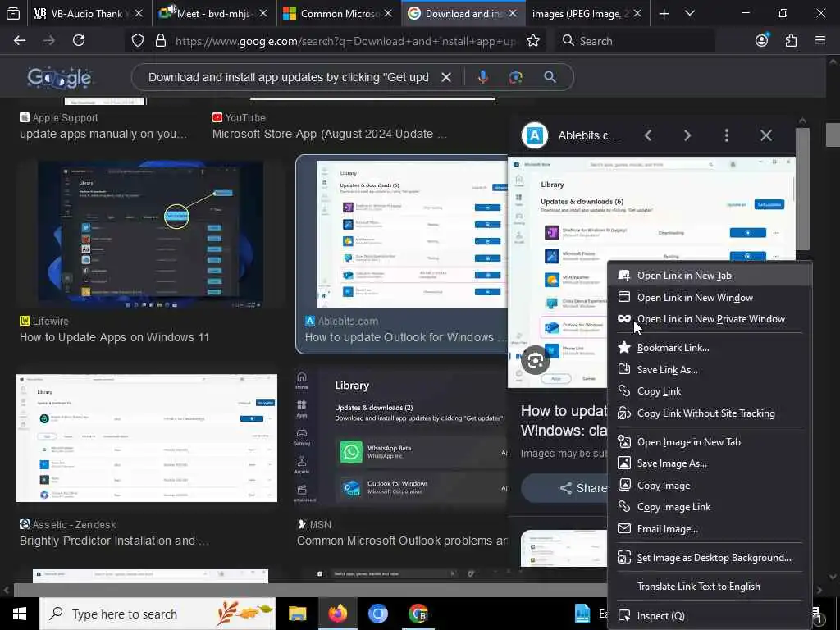Open the blue circle browser icon in the taskbar
The image size is (840, 630).
[377, 614]
